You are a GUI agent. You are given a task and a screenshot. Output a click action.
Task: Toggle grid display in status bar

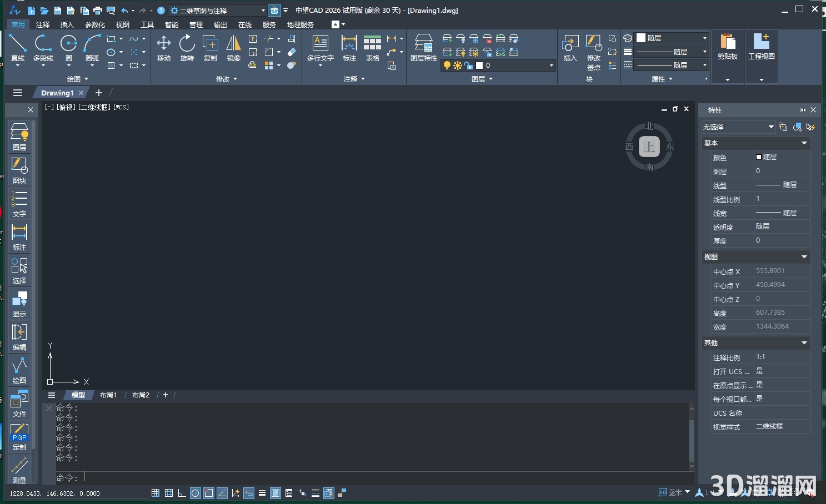[x=169, y=493]
